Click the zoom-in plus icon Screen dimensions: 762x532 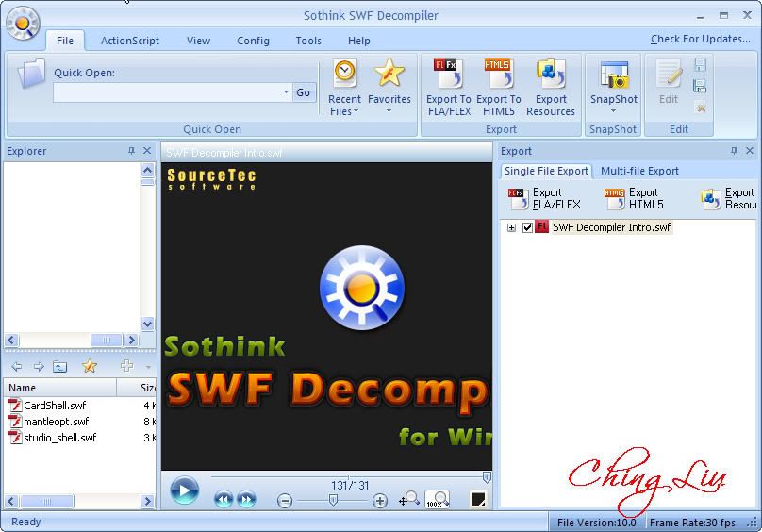click(x=380, y=501)
